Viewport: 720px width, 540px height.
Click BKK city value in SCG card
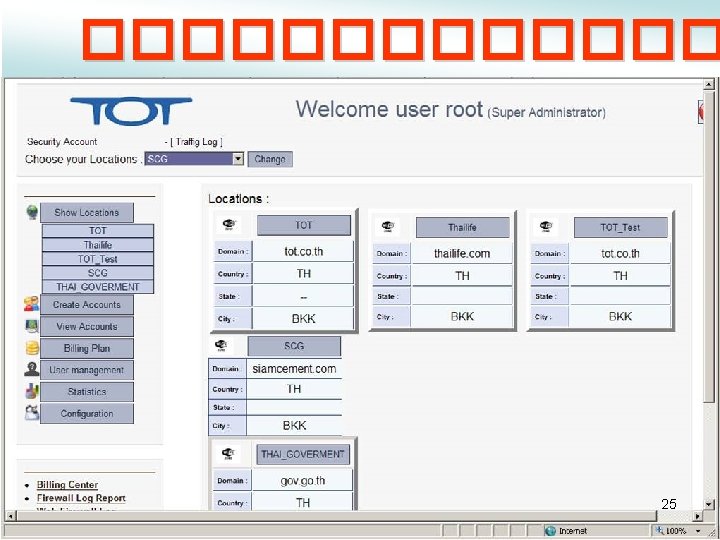294,425
